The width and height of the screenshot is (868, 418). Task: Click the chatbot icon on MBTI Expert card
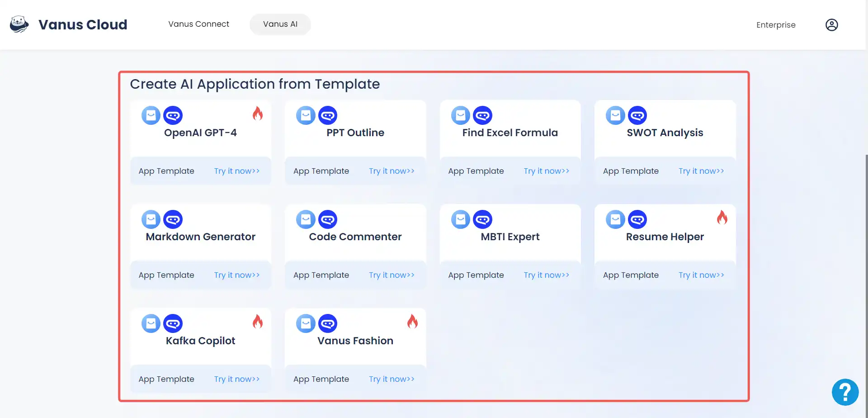[482, 219]
